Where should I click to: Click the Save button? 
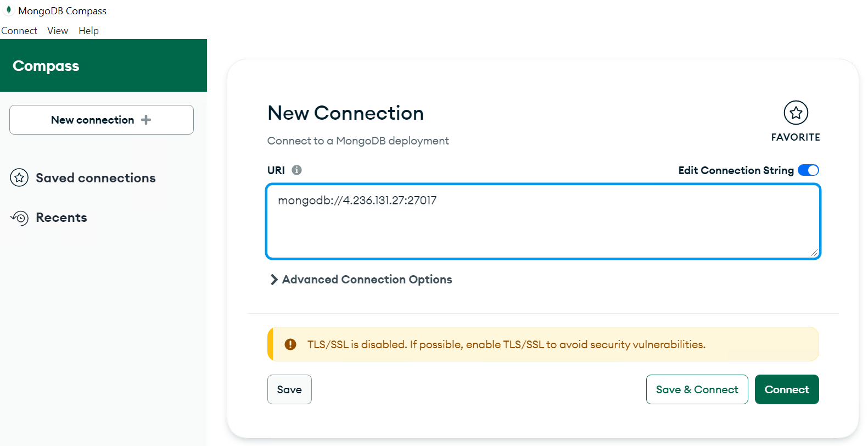pyautogui.click(x=289, y=389)
